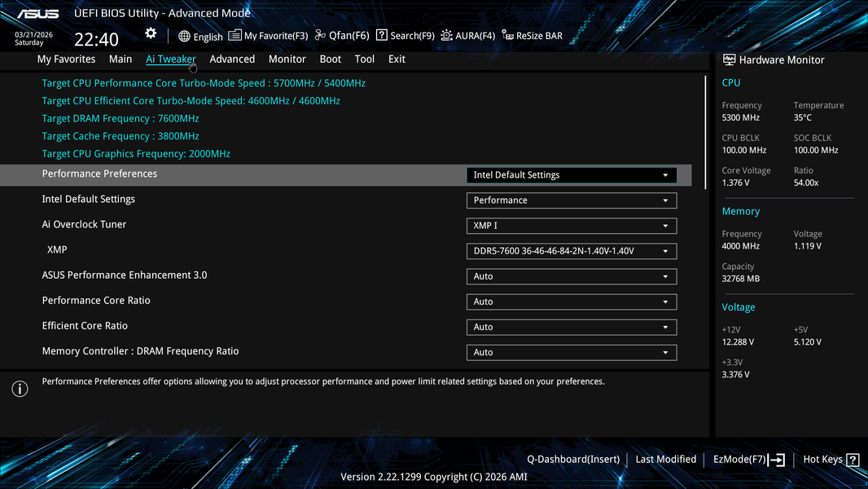The width and height of the screenshot is (868, 489).
Task: Click the Hardware Monitor screen icon
Action: [729, 59]
